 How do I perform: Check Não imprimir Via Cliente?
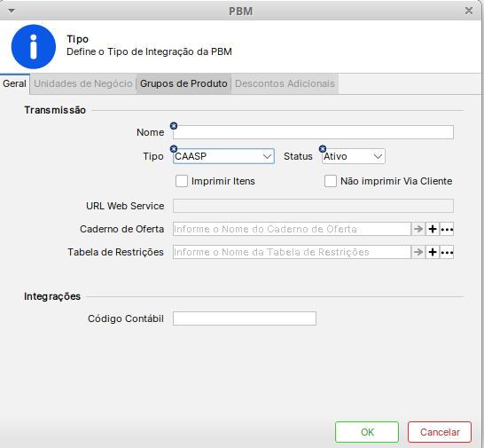pyautogui.click(x=331, y=181)
